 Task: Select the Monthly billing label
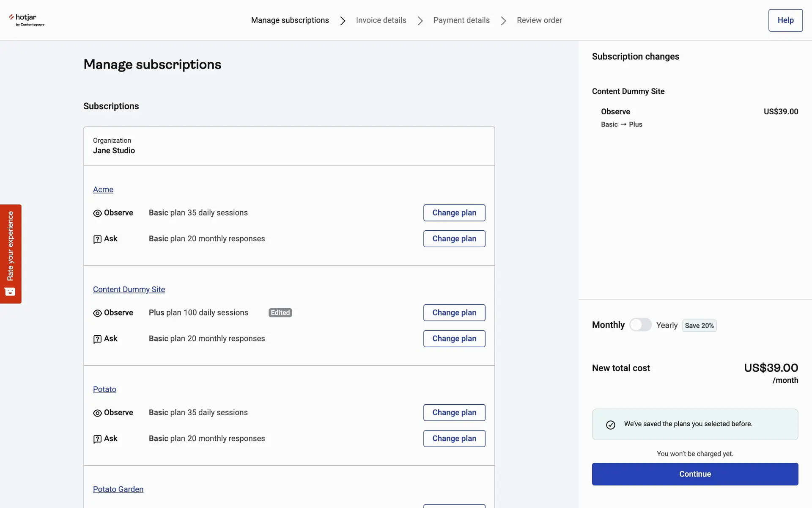coord(608,325)
